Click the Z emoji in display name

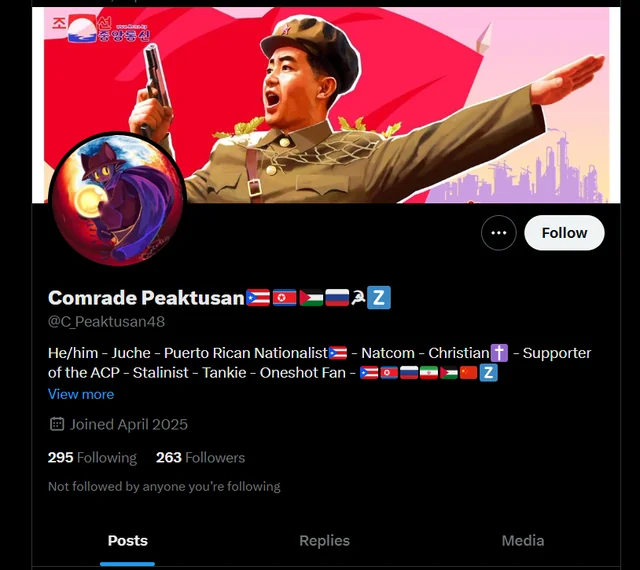point(379,298)
